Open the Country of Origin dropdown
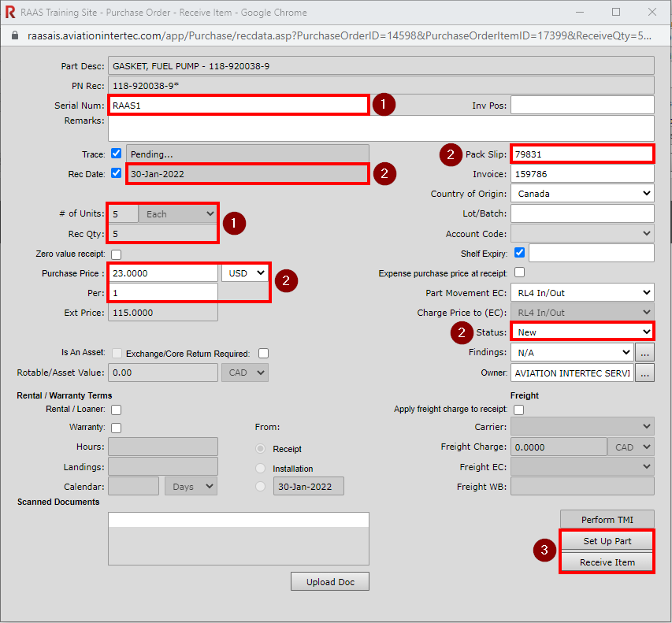Screen dimensions: 672x623 582,193
